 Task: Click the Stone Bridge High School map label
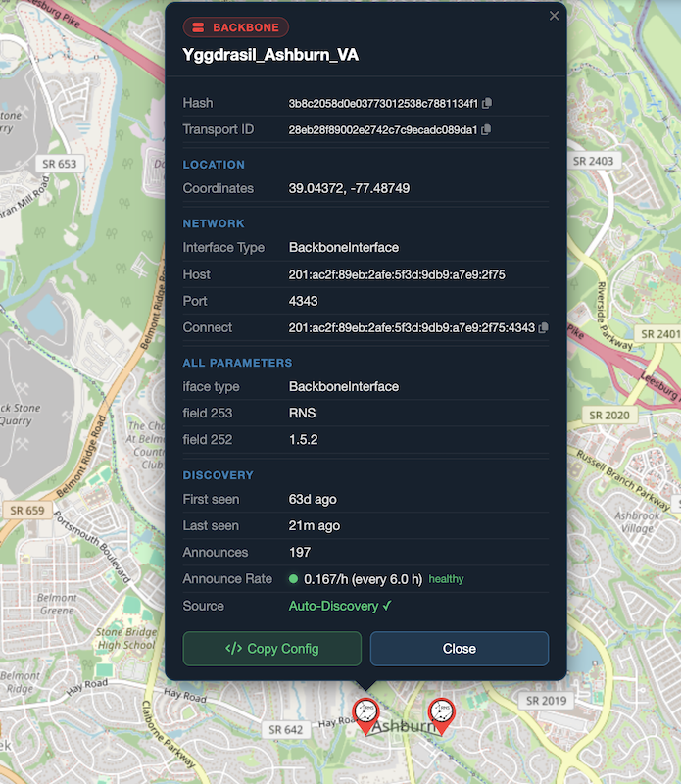click(126, 639)
